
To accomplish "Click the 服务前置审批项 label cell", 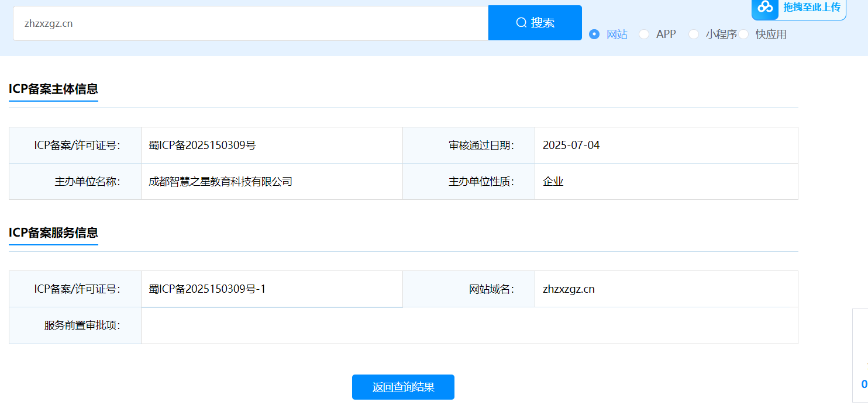I will 75,325.
